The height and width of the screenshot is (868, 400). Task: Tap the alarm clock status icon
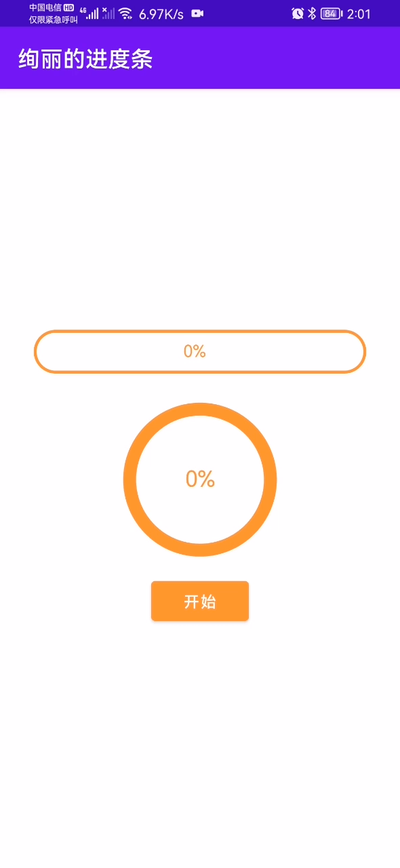pyautogui.click(x=298, y=14)
